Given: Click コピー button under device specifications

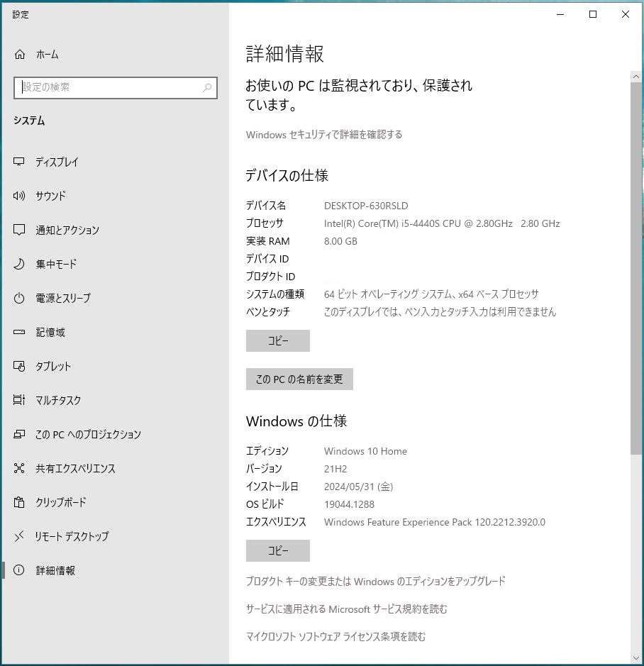Looking at the screenshot, I should point(278,340).
